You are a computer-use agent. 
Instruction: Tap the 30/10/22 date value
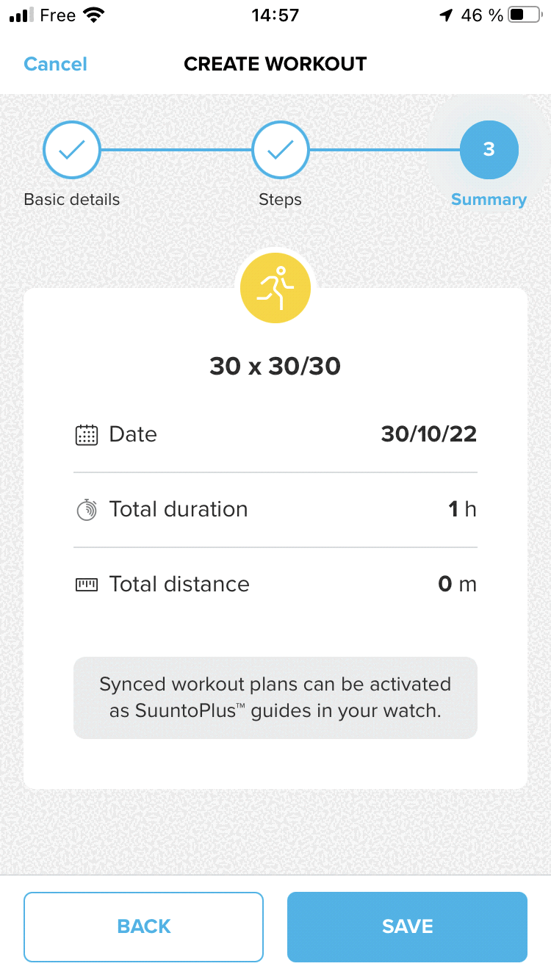[x=428, y=434]
